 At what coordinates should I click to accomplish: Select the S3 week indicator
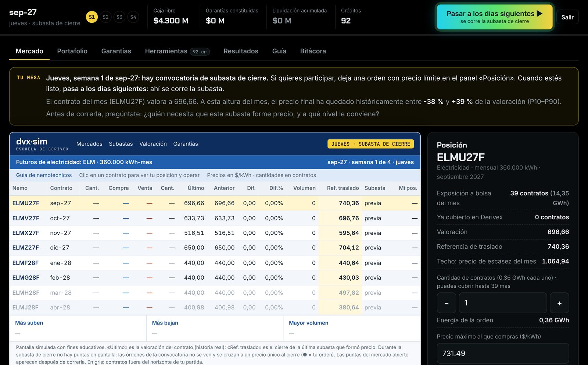(x=119, y=17)
